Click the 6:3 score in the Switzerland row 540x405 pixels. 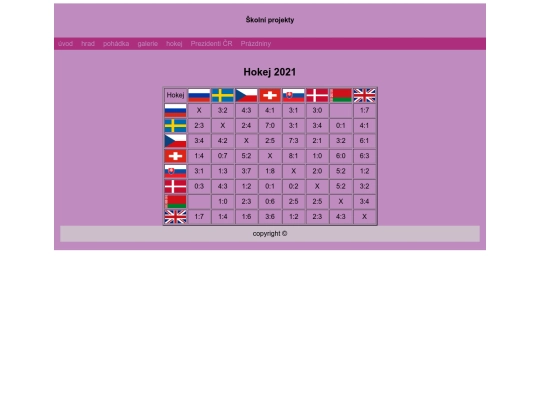[x=364, y=156]
